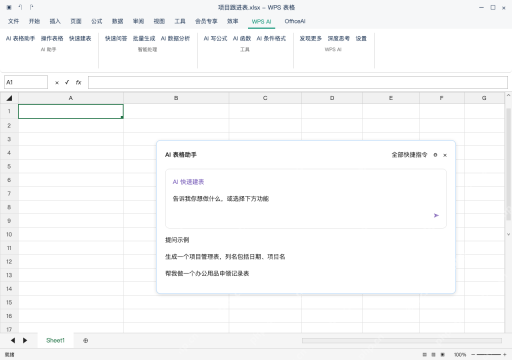This screenshot has width=512, height=360.
Task: Click the vertical scrollbar up arrow
Action: (508, 95)
